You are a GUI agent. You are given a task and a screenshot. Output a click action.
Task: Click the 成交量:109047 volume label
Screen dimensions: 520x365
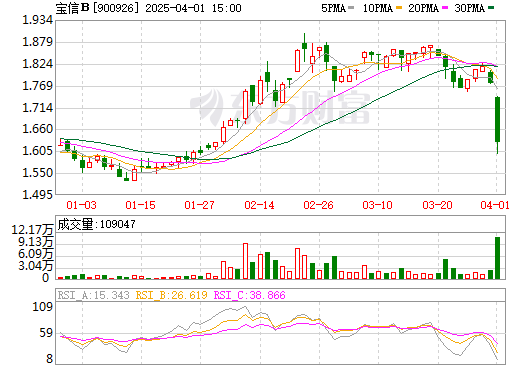pyautogui.click(x=96, y=224)
